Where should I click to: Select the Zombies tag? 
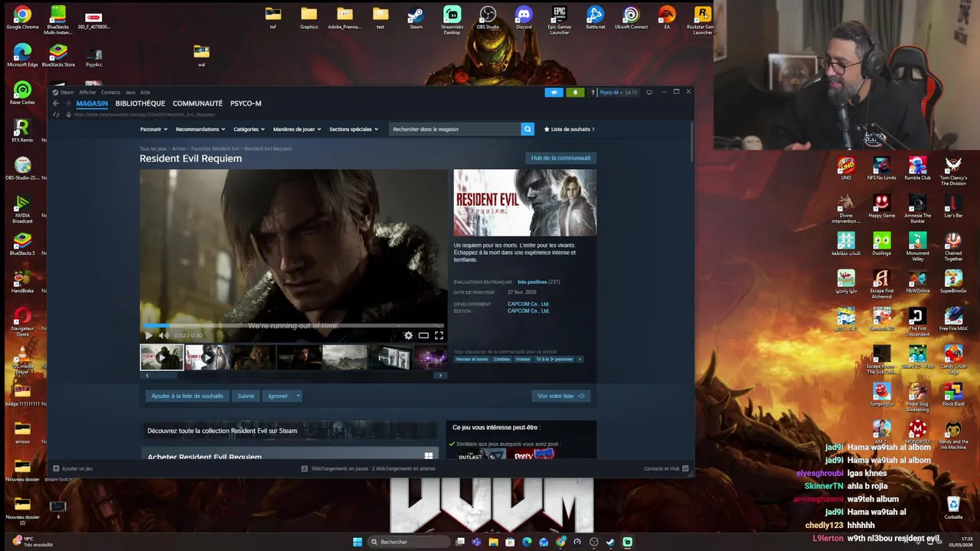pos(501,359)
